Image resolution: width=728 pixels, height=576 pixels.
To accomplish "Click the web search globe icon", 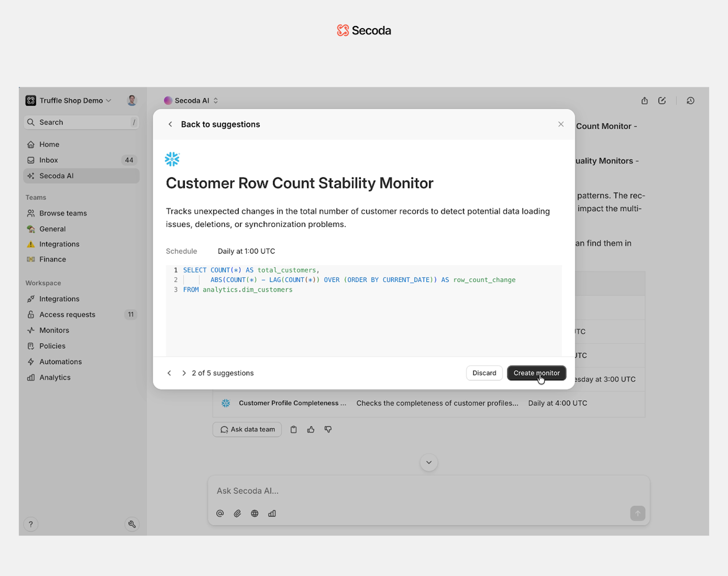I will 255,514.
